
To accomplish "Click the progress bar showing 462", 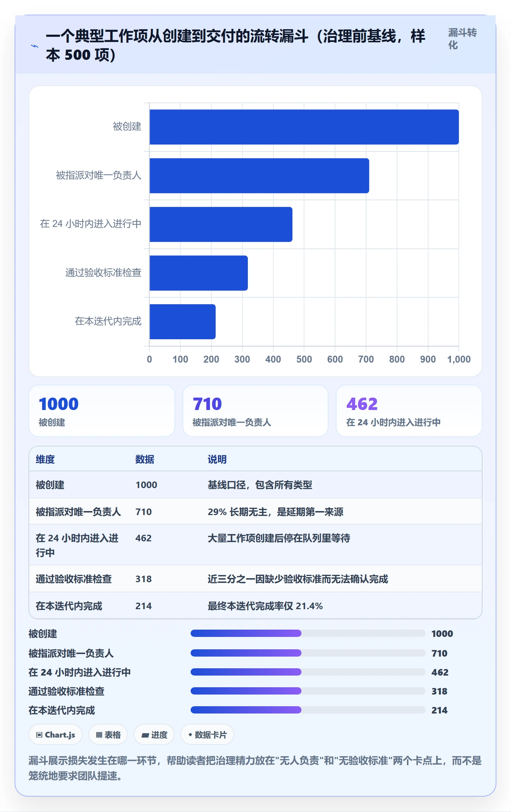I will [x=308, y=672].
